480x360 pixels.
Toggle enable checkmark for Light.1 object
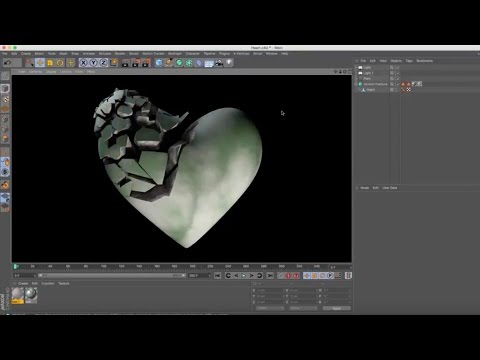[398, 73]
